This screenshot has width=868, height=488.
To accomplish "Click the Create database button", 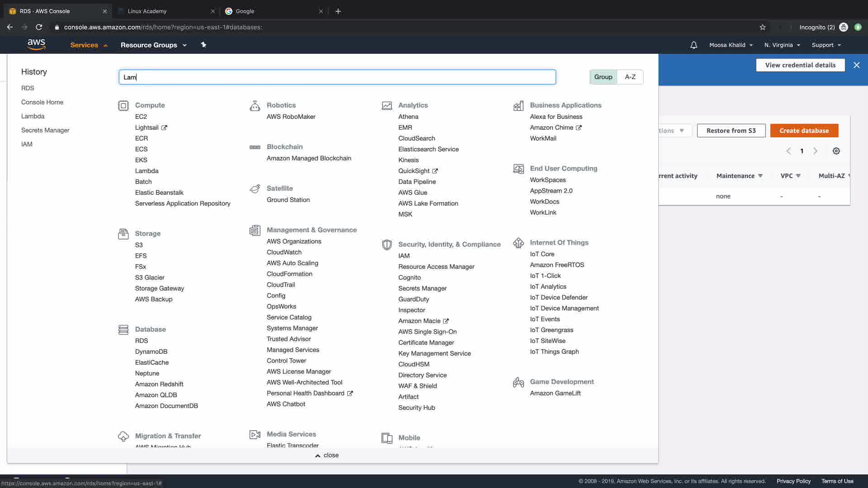I will click(804, 131).
